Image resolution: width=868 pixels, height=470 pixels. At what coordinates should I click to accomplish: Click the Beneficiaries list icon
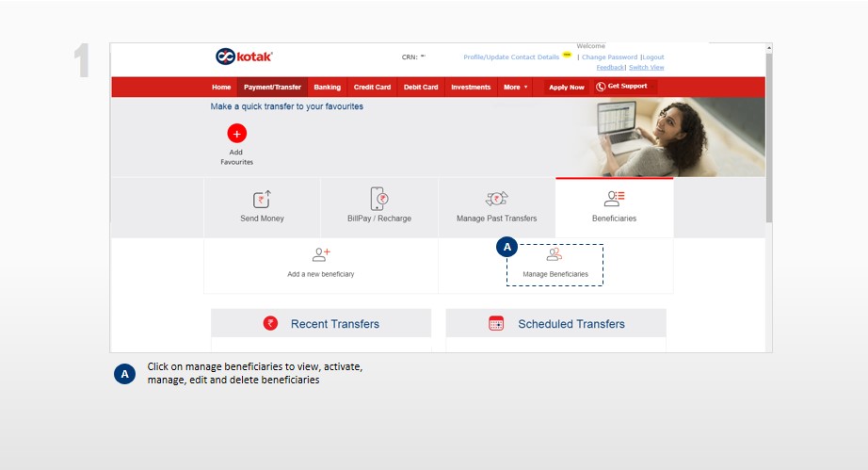pyautogui.click(x=614, y=198)
